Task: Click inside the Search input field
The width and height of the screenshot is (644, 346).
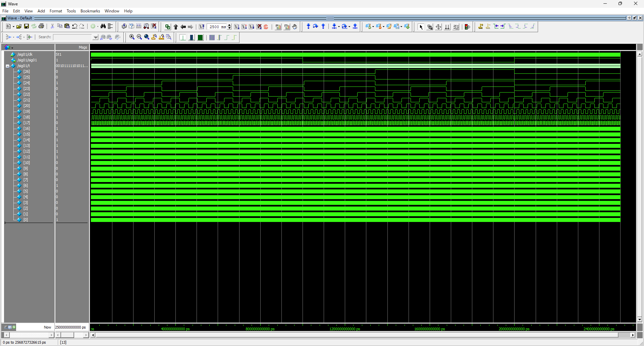Action: coord(72,37)
